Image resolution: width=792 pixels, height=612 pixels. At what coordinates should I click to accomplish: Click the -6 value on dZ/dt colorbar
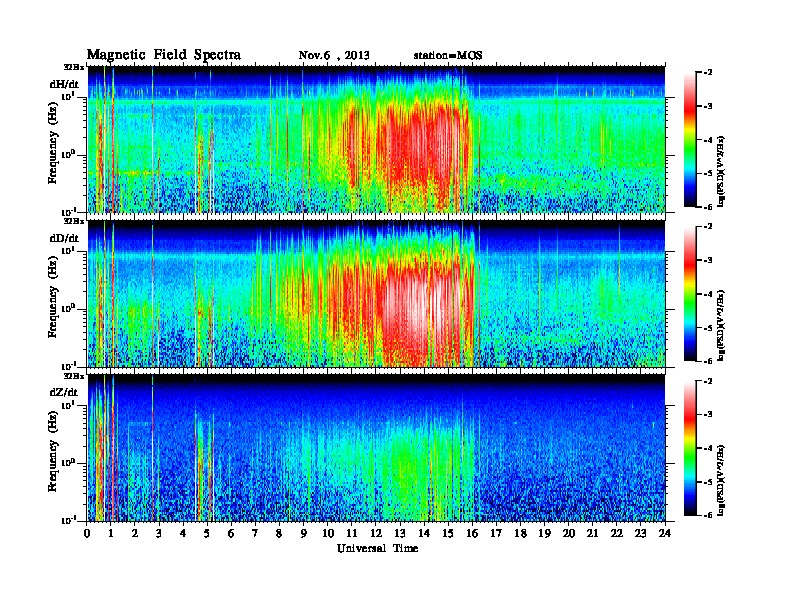pyautogui.click(x=708, y=515)
